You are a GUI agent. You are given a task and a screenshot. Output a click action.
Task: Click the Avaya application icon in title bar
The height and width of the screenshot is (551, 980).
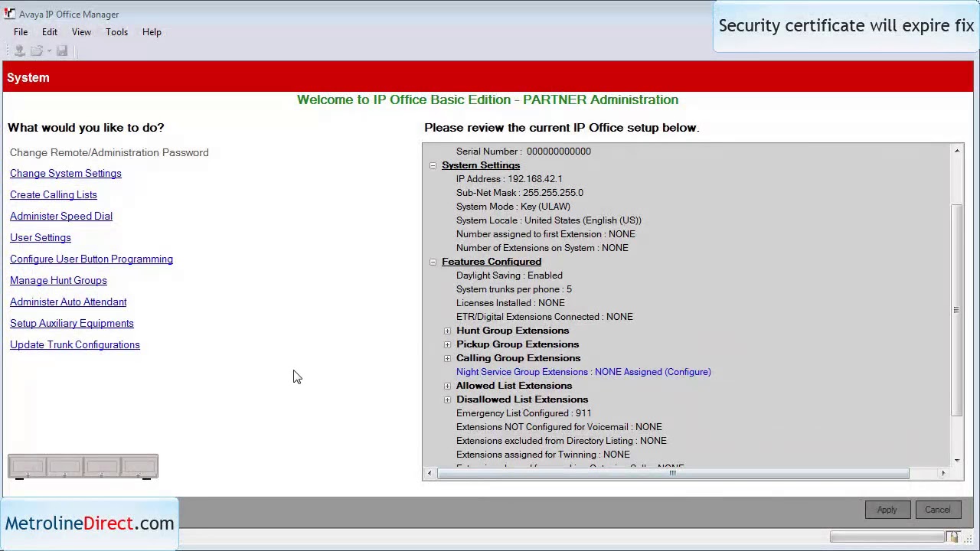(x=9, y=14)
